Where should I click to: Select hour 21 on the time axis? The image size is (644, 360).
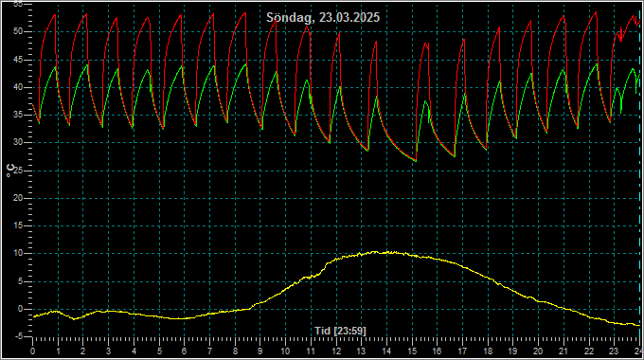pyautogui.click(x=563, y=351)
